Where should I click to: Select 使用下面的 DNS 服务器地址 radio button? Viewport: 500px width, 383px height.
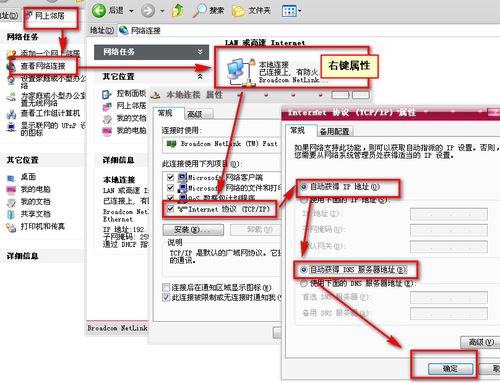tap(304, 284)
